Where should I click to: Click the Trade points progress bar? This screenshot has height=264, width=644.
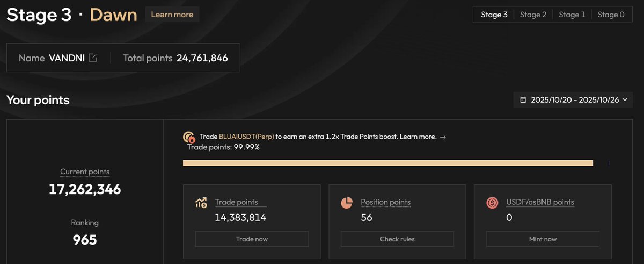coord(387,163)
